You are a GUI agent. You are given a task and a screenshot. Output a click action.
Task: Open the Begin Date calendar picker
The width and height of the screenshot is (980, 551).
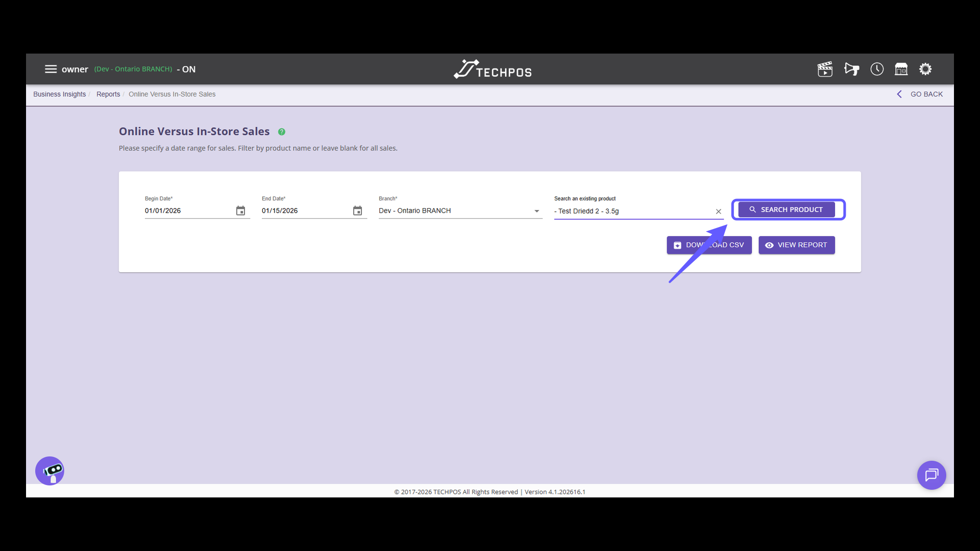240,211
